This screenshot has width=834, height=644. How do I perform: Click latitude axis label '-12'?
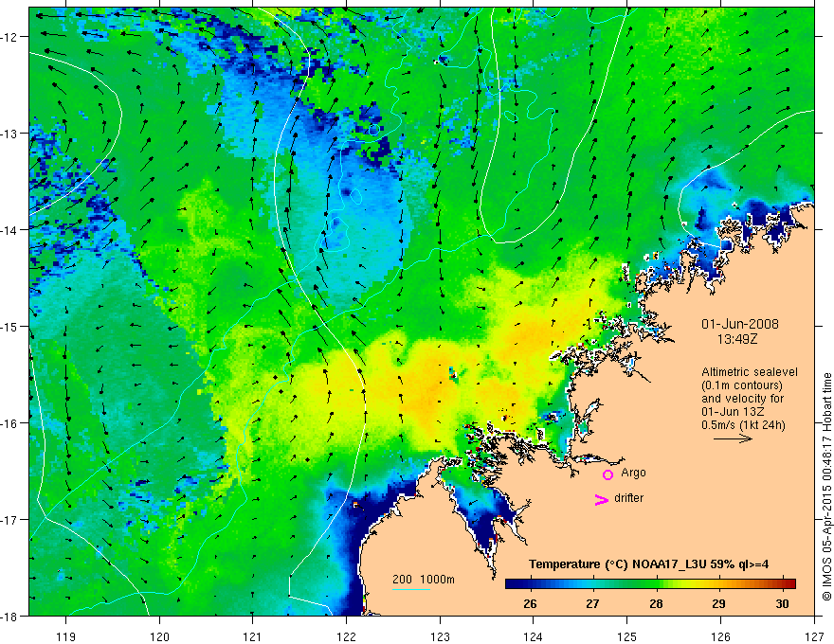pyautogui.click(x=11, y=37)
